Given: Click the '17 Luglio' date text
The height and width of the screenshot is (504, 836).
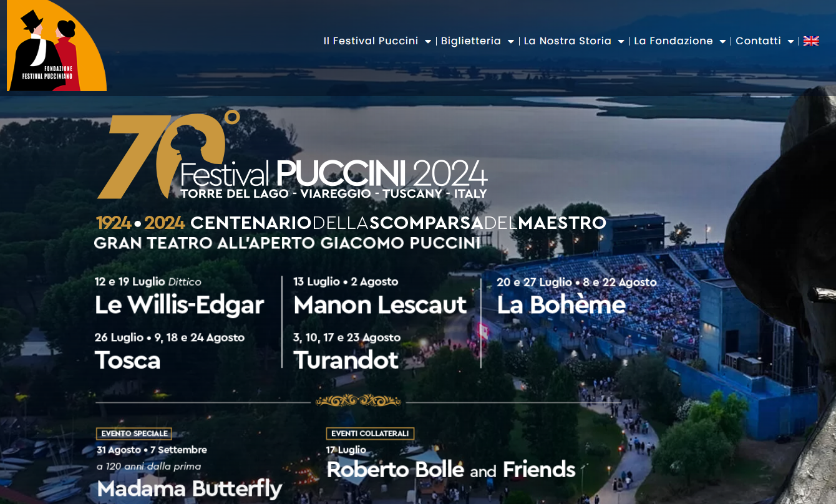Looking at the screenshot, I should click(346, 450).
